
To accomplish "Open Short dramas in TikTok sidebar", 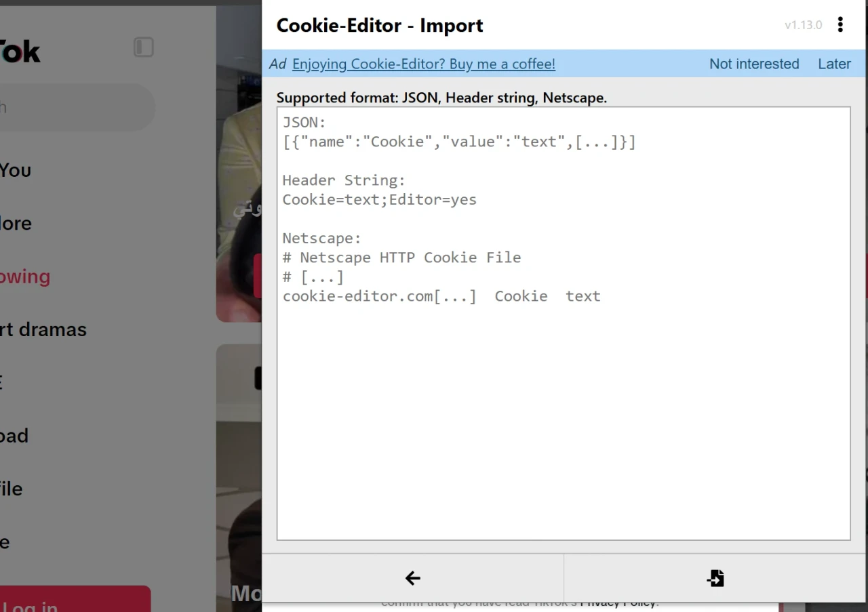I will click(43, 329).
